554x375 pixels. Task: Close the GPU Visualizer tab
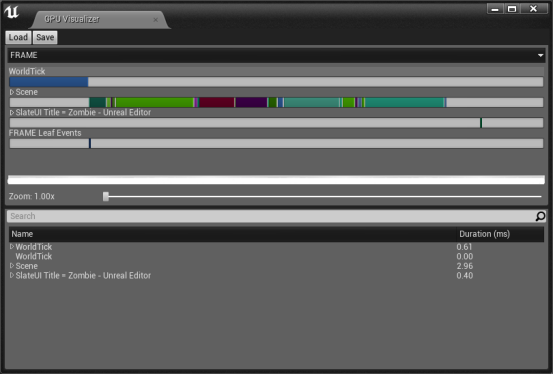point(155,20)
